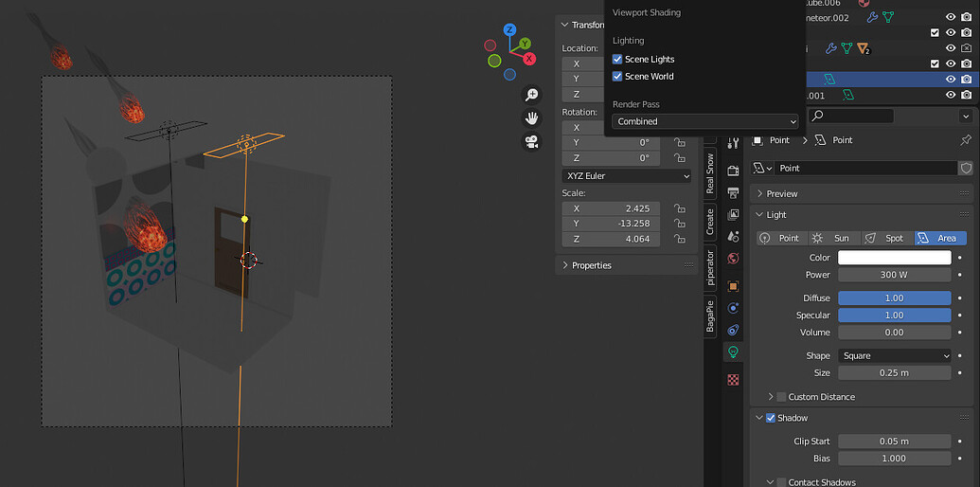Click the green mesh data icon on meteor.002 row

pyautogui.click(x=887, y=17)
